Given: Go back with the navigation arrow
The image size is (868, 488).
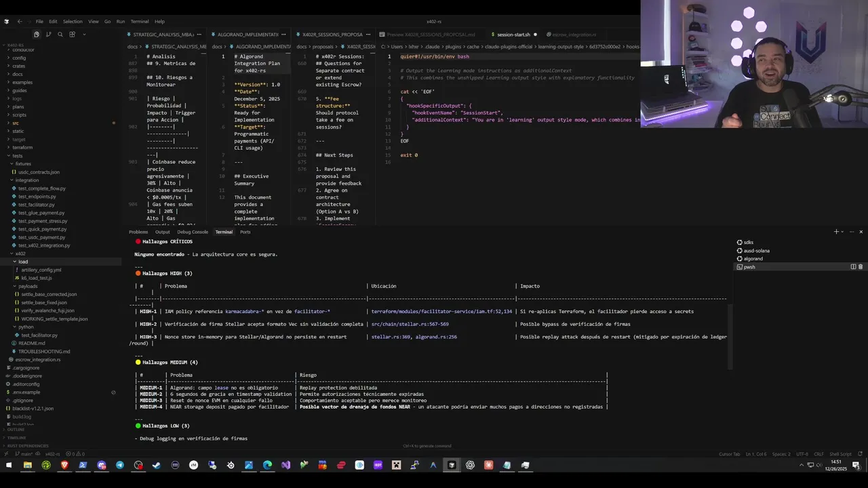Looking at the screenshot, I should tap(19, 21).
